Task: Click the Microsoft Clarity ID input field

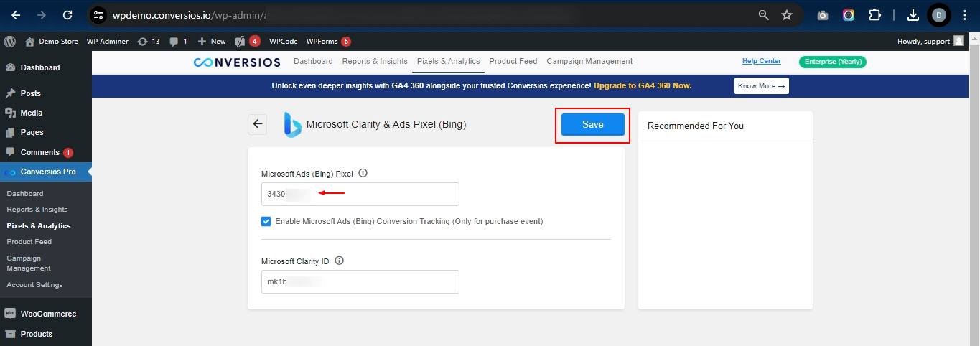Action: pos(360,281)
